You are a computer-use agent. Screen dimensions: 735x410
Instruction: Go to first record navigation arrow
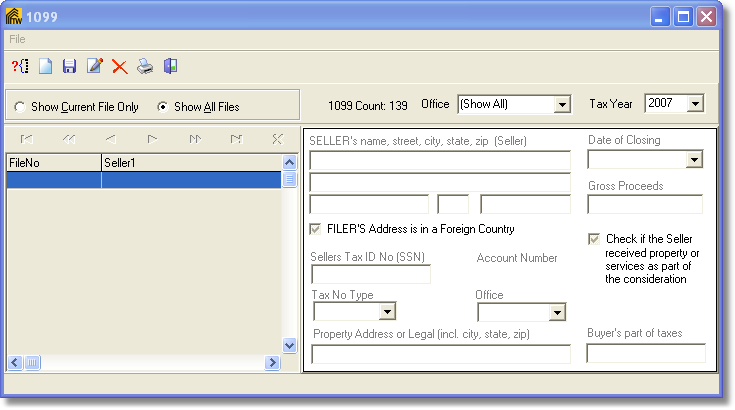26,139
